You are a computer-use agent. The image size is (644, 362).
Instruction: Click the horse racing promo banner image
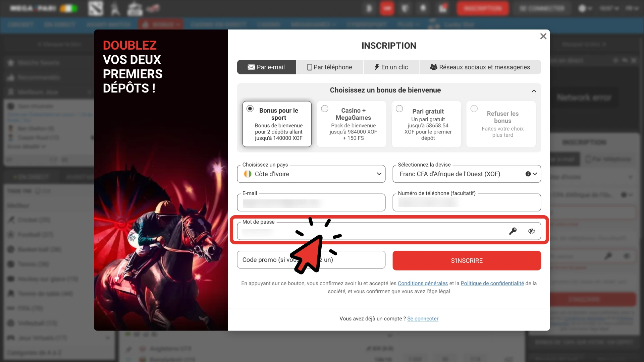tap(161, 180)
